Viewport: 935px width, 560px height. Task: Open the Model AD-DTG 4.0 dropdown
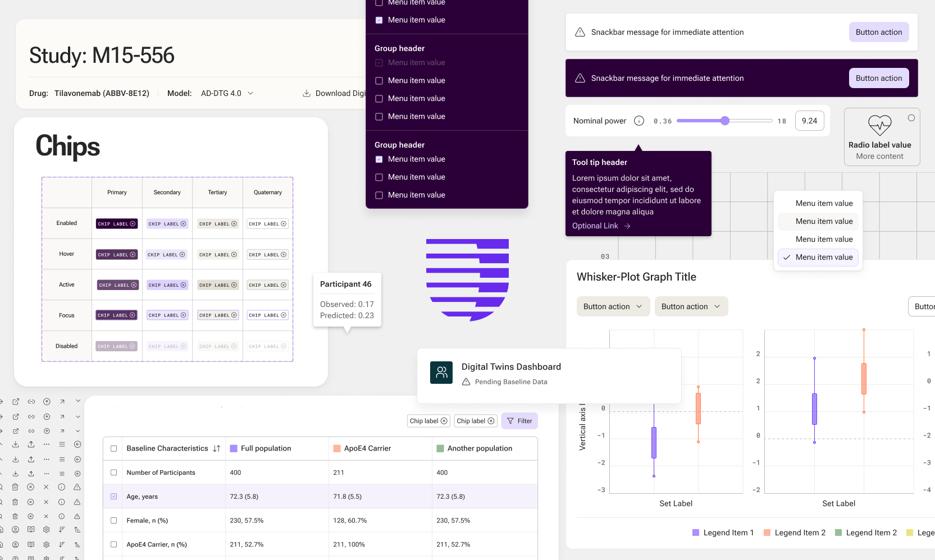pyautogui.click(x=227, y=93)
